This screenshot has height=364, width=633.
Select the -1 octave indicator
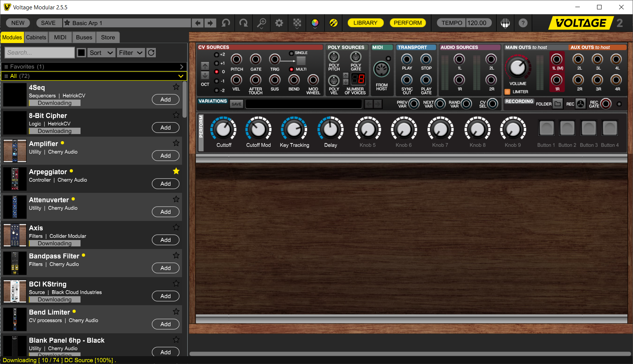(x=216, y=81)
